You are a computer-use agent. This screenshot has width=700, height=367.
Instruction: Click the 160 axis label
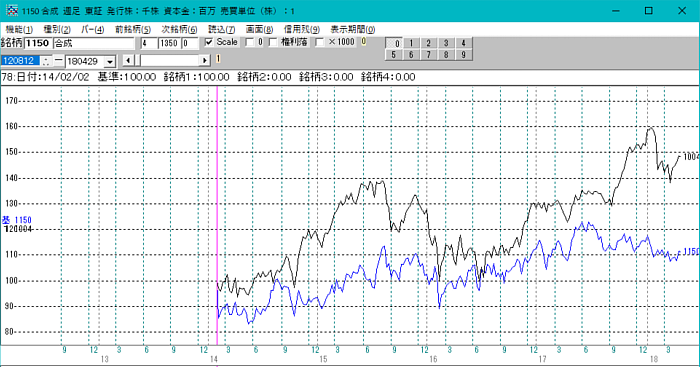[11, 126]
